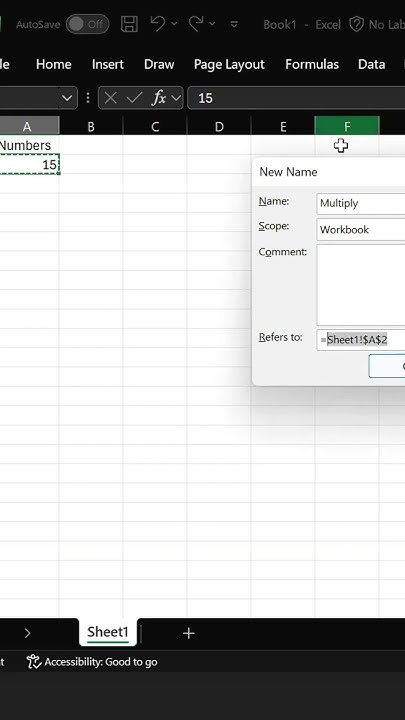Click the next sheet navigation arrow
Viewport: 405px width, 720px height.
click(28, 633)
